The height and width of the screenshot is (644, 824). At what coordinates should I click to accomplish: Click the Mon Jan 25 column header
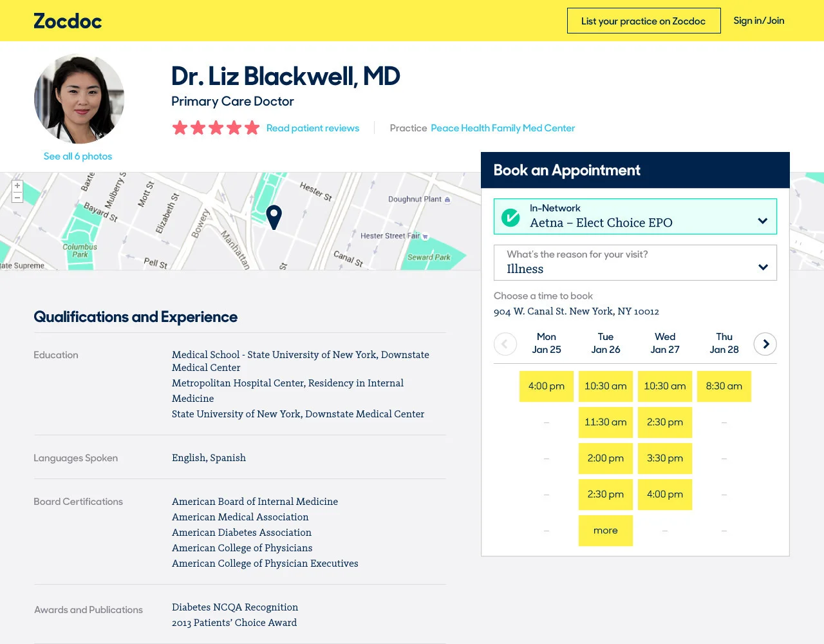point(547,343)
